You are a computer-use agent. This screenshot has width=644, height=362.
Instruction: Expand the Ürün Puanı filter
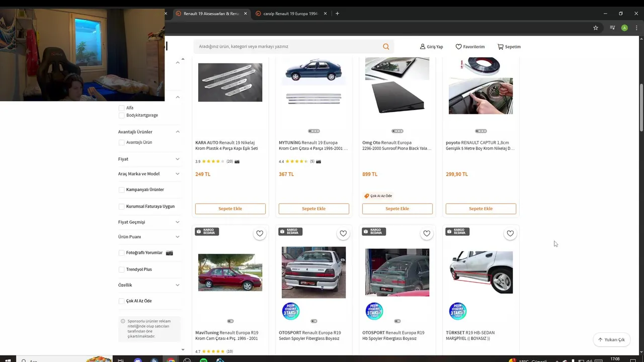(178, 237)
